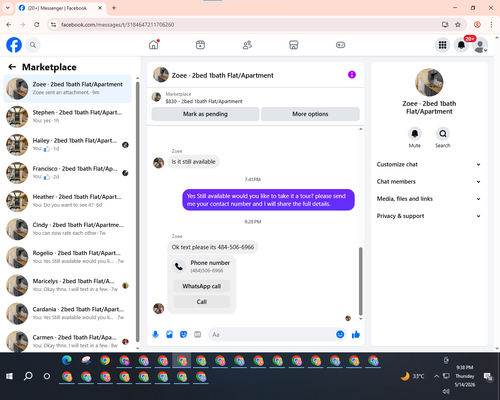500x400 pixels.
Task: Open the $830 2bed 1bath listing link
Action: click(204, 101)
